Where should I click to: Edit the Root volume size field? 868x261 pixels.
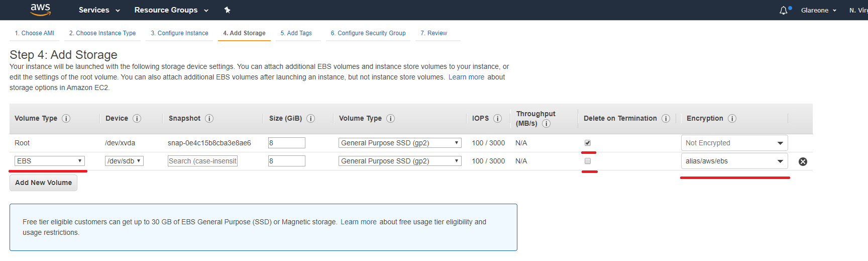(286, 143)
